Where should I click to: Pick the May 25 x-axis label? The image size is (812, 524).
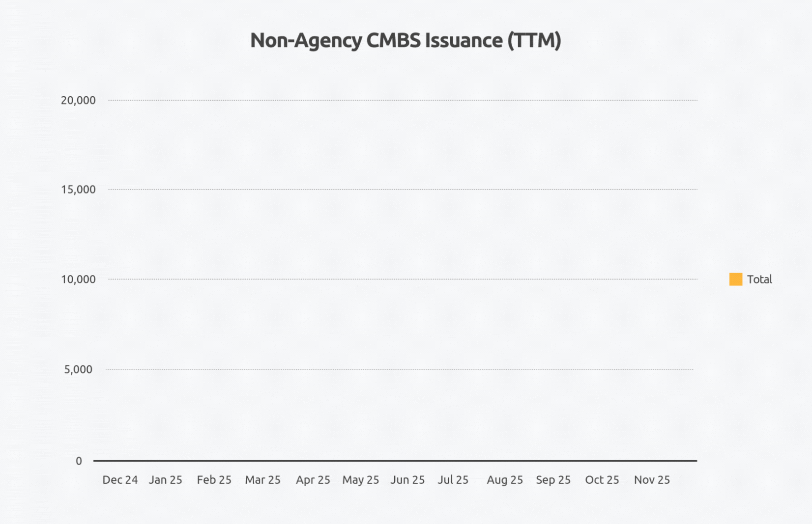[360, 480]
